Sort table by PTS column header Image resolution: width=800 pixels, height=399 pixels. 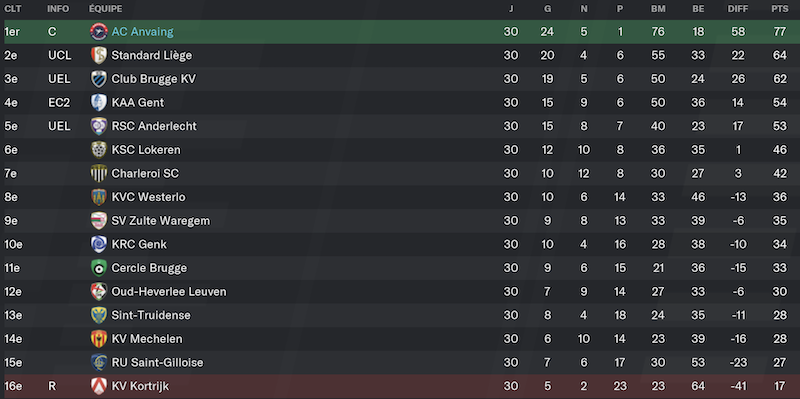[780, 9]
